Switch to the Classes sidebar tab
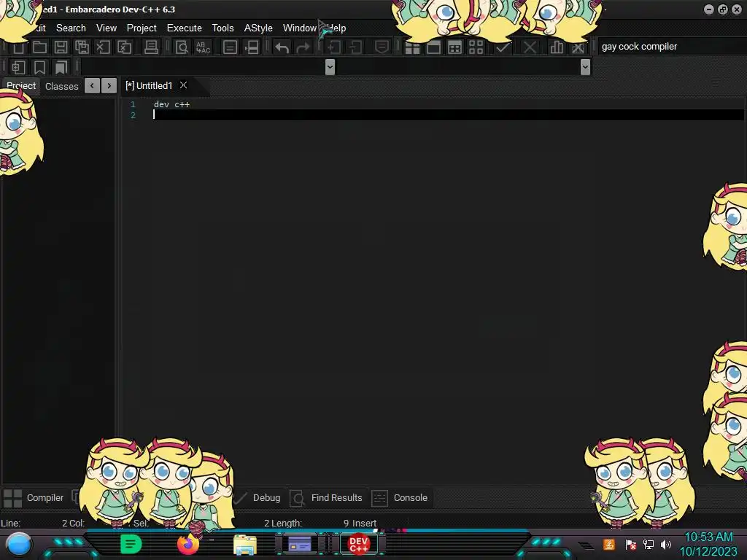This screenshot has width=747, height=560. (x=61, y=86)
